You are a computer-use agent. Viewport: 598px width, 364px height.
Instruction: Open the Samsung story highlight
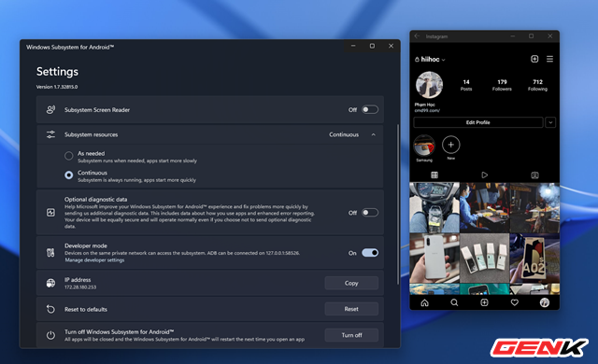(424, 146)
